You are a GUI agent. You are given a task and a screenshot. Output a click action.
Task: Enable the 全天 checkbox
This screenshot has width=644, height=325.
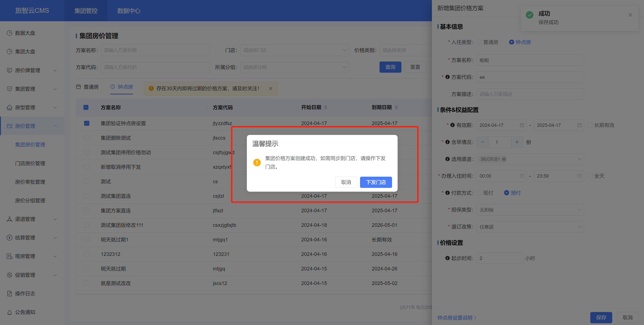click(x=590, y=176)
